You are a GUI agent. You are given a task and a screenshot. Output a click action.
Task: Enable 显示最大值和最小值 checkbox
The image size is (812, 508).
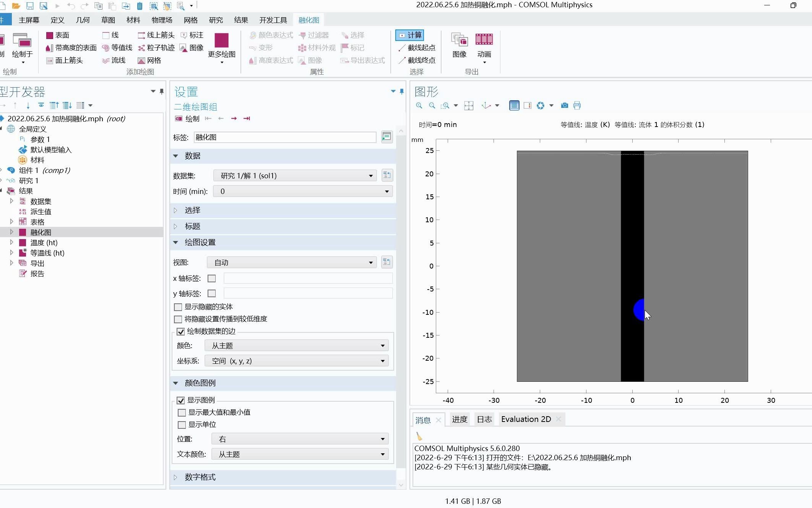tap(182, 412)
